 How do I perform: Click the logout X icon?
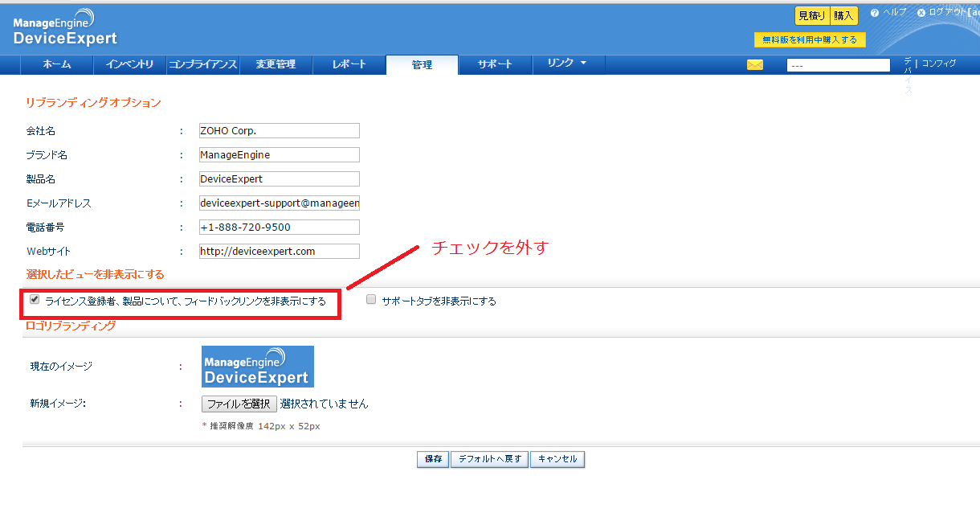pos(921,13)
